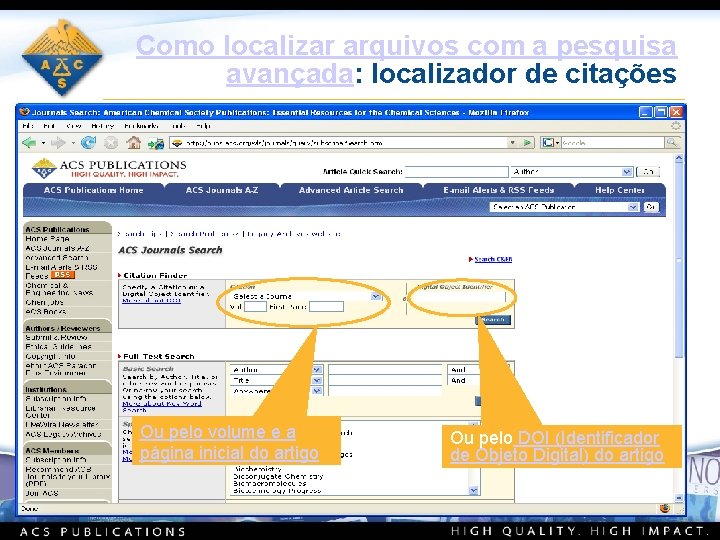Image resolution: width=720 pixels, height=540 pixels.
Task: Click the Search C&EN link
Action: (x=493, y=259)
